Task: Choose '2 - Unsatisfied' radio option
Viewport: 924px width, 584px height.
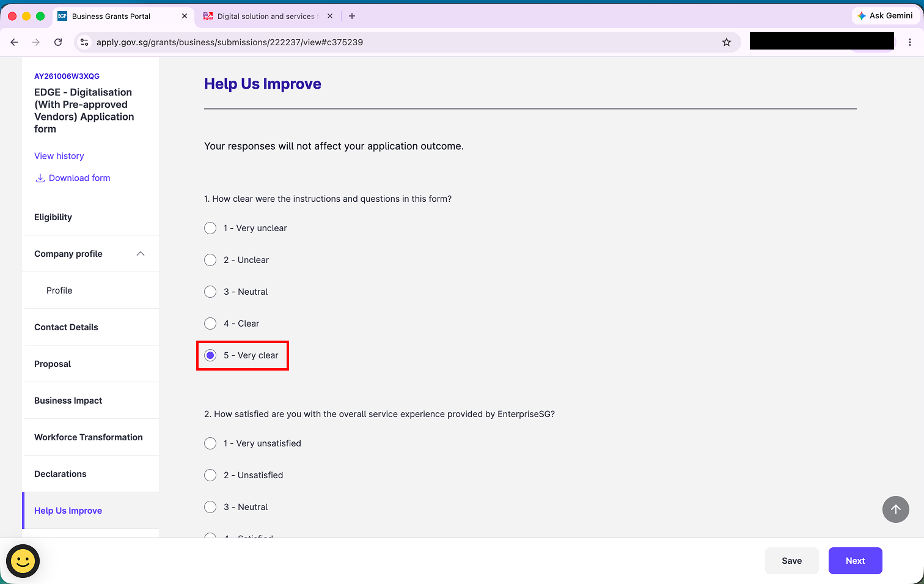Action: 210,475
